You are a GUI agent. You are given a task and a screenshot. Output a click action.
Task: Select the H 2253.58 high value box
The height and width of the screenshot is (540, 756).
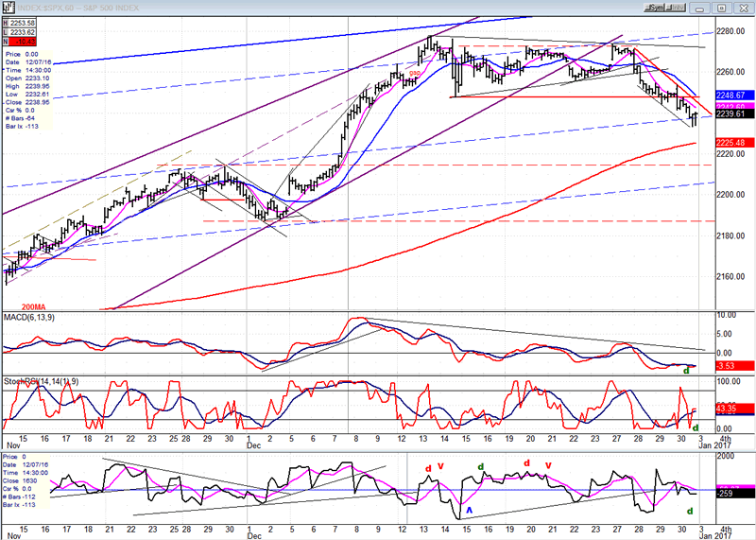tap(19, 23)
